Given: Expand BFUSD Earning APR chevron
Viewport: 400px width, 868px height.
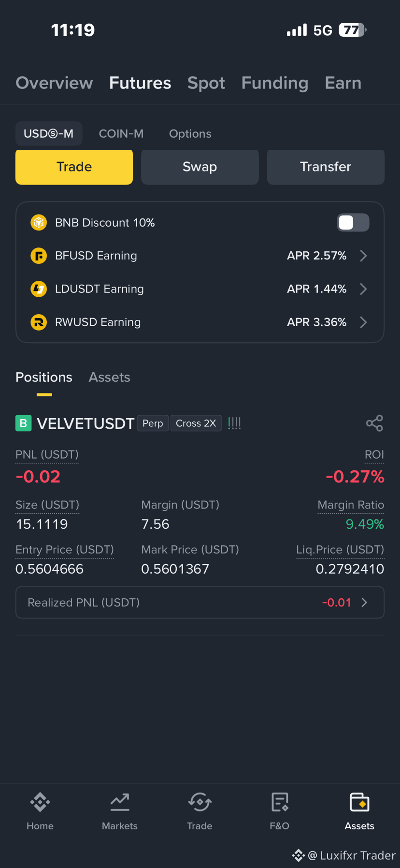Looking at the screenshot, I should pos(363,256).
